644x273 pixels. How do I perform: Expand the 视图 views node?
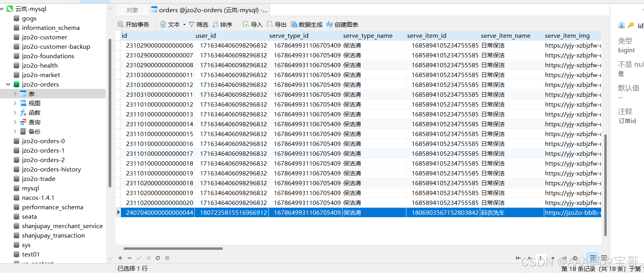pos(15,103)
